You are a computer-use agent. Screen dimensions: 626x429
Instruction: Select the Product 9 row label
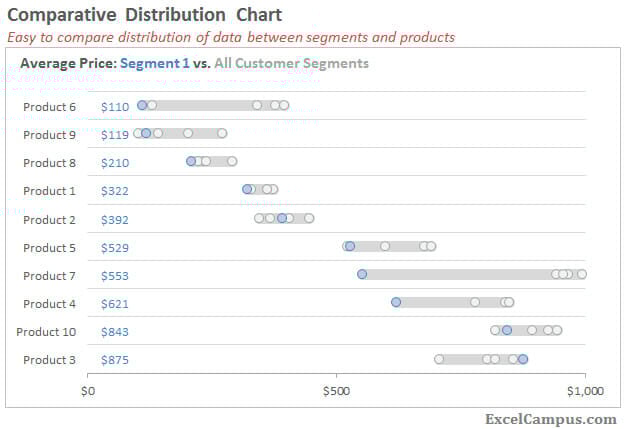tap(49, 135)
